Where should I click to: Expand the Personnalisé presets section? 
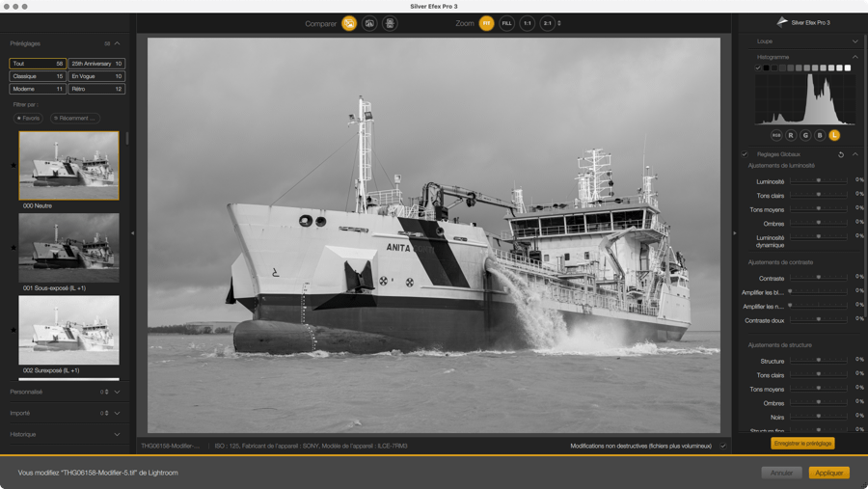(x=117, y=392)
